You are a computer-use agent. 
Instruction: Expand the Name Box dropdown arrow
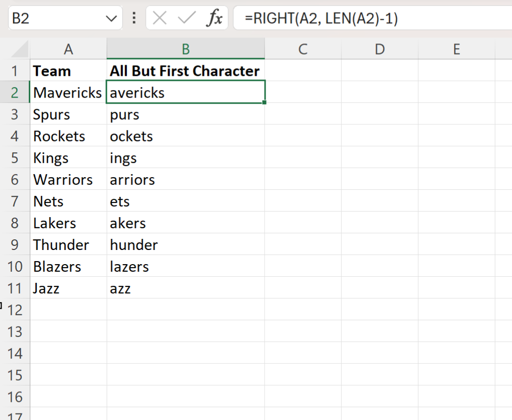[x=111, y=18]
